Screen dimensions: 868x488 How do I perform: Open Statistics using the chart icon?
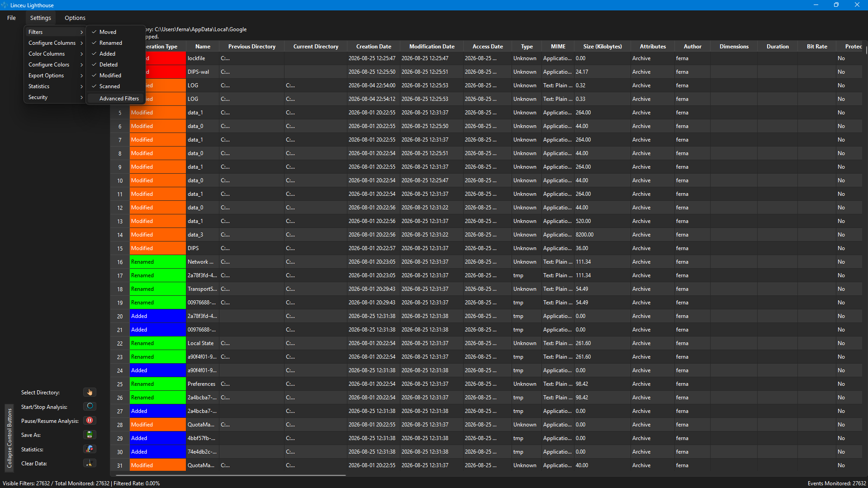(x=90, y=449)
